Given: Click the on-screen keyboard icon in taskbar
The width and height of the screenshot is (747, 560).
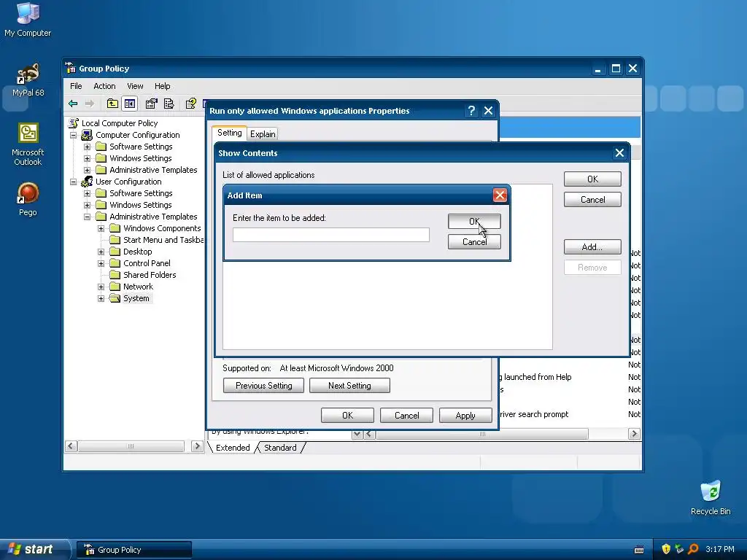Looking at the screenshot, I should coord(639,550).
